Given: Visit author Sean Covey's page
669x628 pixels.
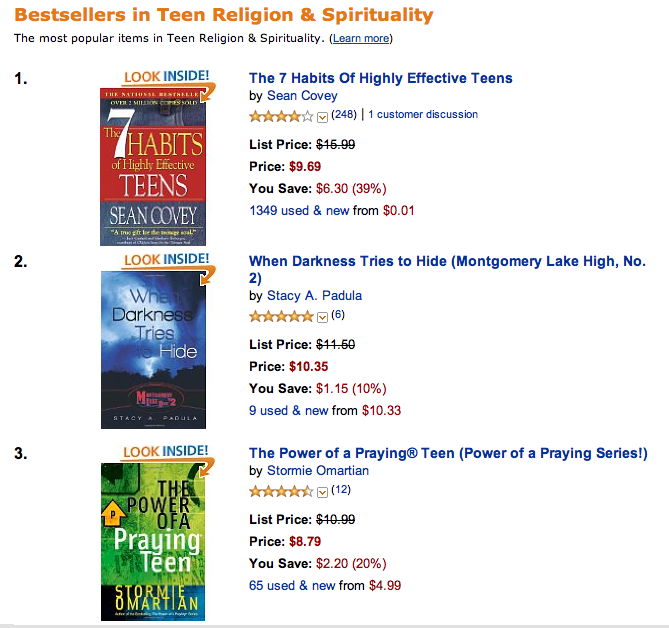Looking at the screenshot, I should pos(302,96).
